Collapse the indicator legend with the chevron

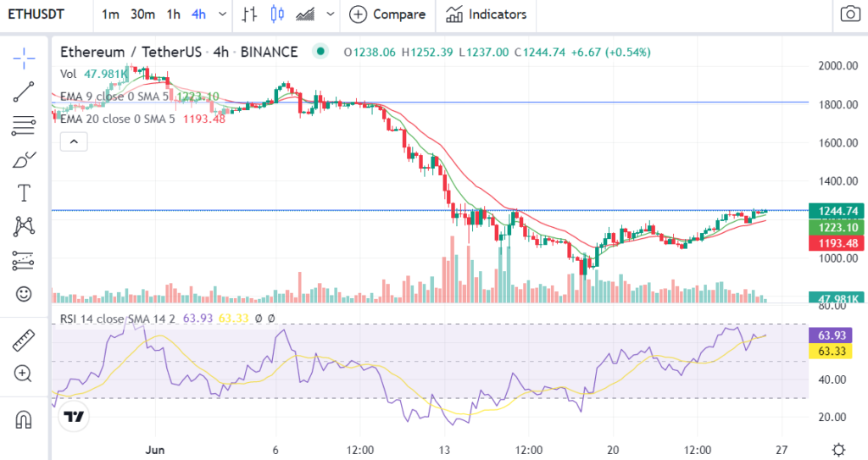pyautogui.click(x=73, y=141)
